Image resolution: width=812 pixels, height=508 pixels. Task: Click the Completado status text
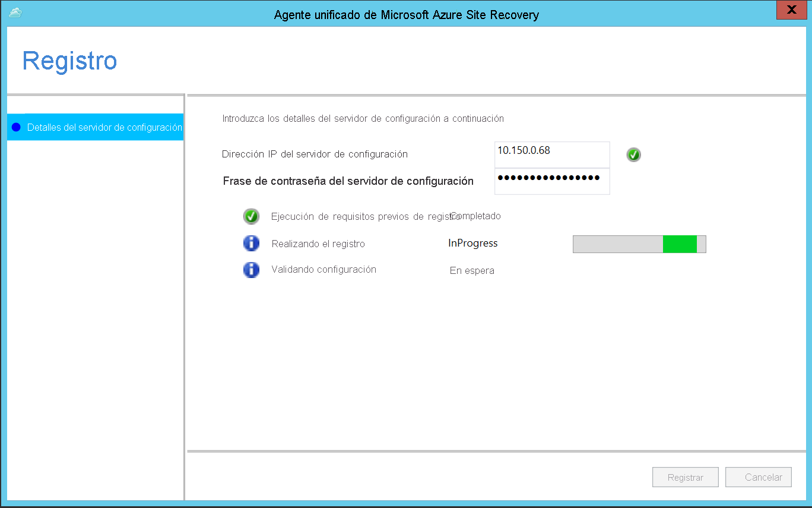click(477, 216)
